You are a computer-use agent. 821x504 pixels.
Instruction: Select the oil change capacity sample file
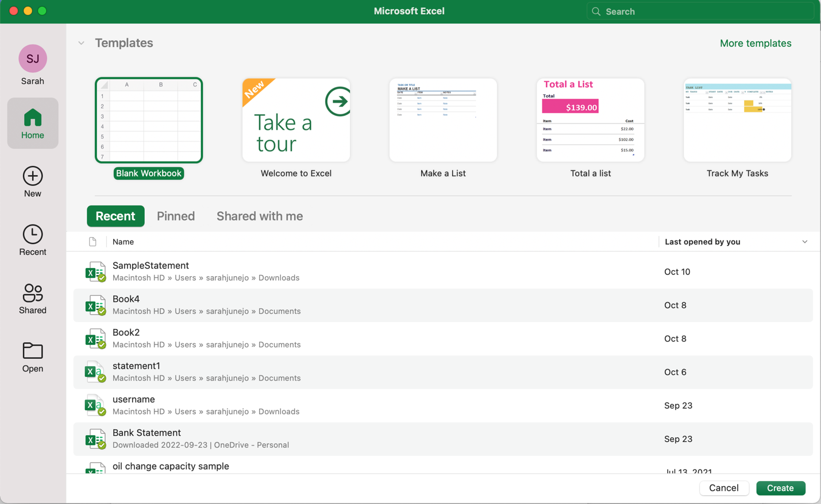point(171,466)
